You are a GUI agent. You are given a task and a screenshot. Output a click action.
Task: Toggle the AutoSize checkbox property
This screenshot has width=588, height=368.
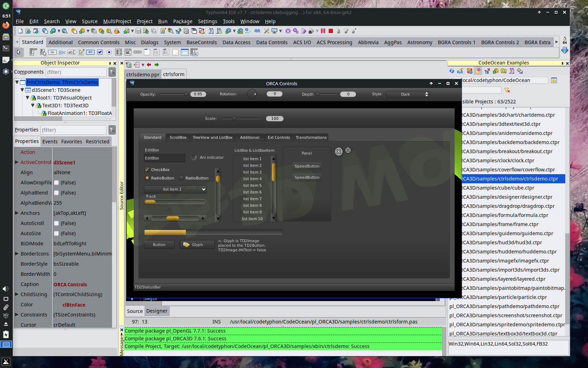pyautogui.click(x=56, y=233)
